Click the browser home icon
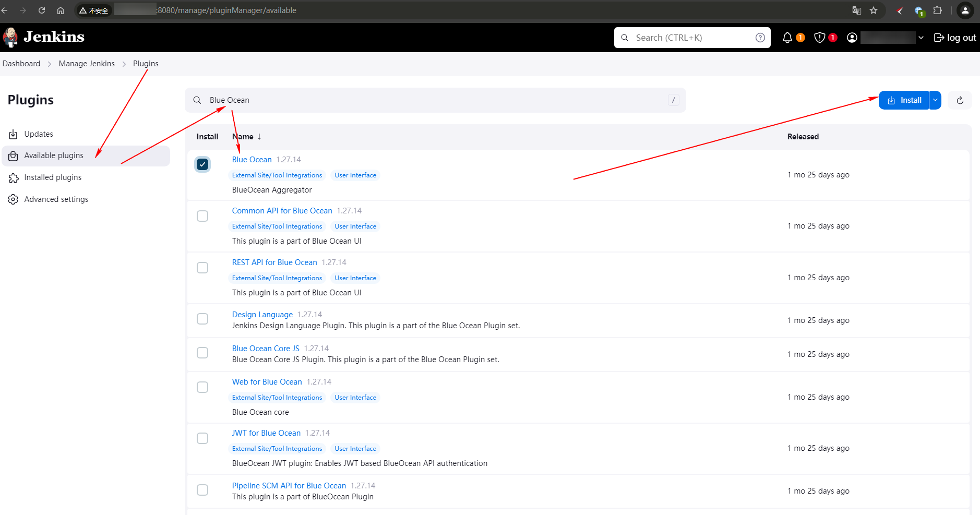This screenshot has width=980, height=515. 61,10
